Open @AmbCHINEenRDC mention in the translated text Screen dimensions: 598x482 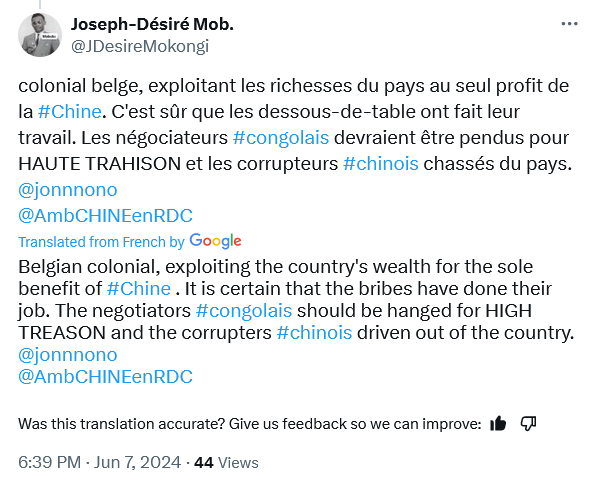point(105,377)
